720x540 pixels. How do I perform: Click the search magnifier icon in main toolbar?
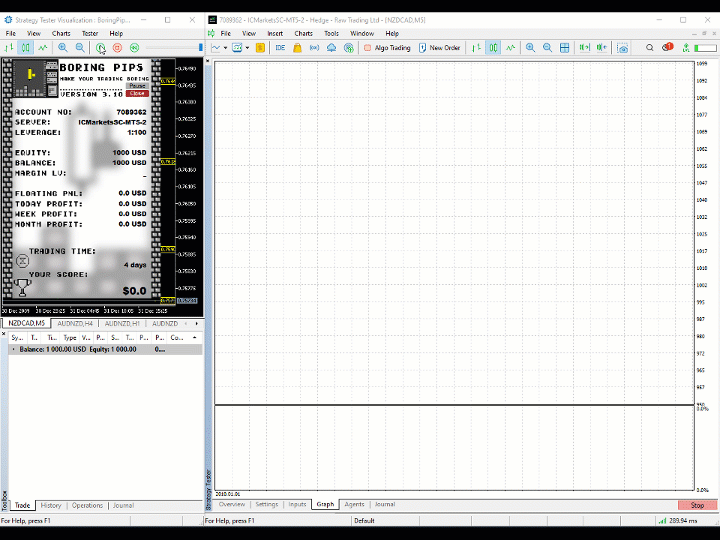click(x=650, y=47)
